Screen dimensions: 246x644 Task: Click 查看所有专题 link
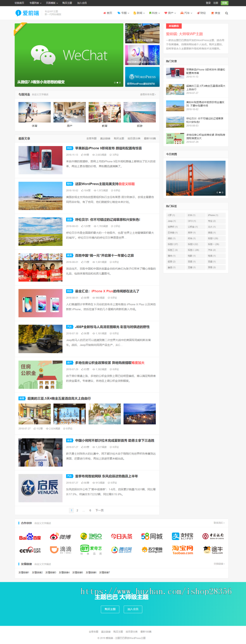tap(148, 95)
